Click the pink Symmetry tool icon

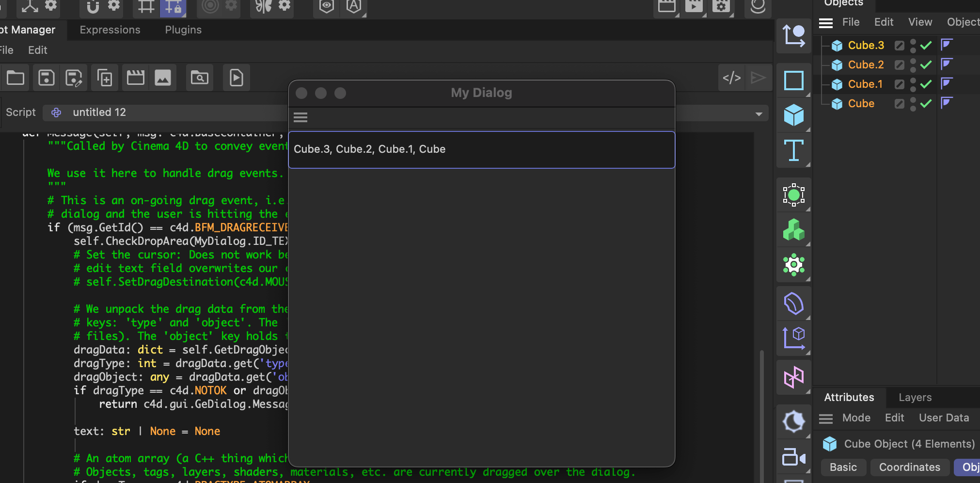pos(794,377)
